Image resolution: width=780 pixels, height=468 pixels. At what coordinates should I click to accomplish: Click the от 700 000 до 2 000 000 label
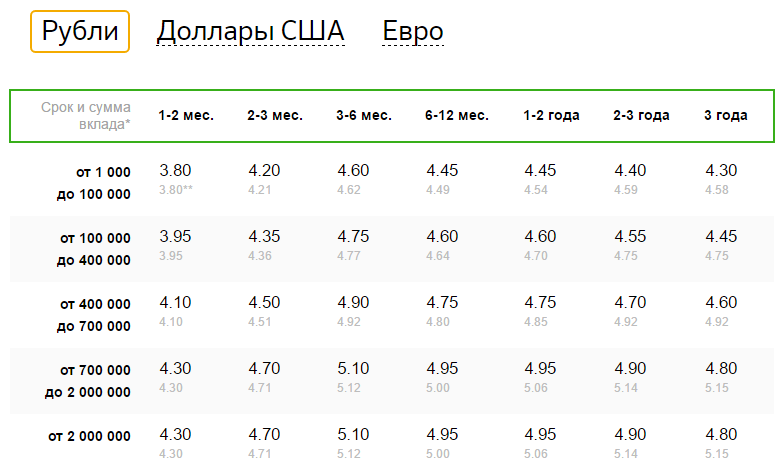tap(88, 381)
